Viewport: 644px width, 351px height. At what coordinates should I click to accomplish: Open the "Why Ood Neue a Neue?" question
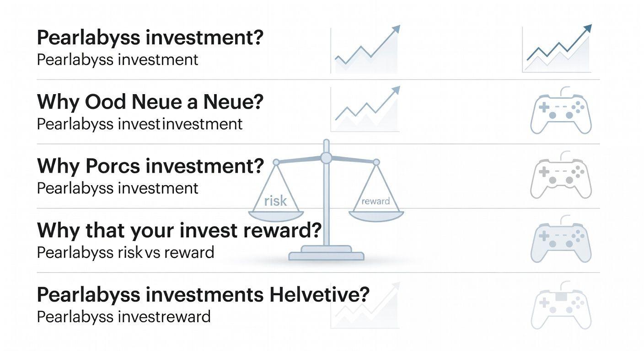pyautogui.click(x=150, y=101)
